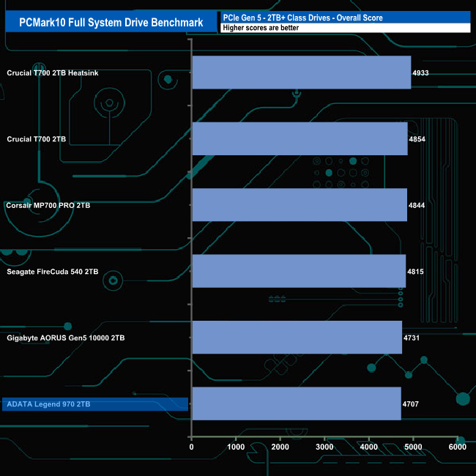Click the 2000 axis tick label
This screenshot has height=476, width=476.
[280, 447]
